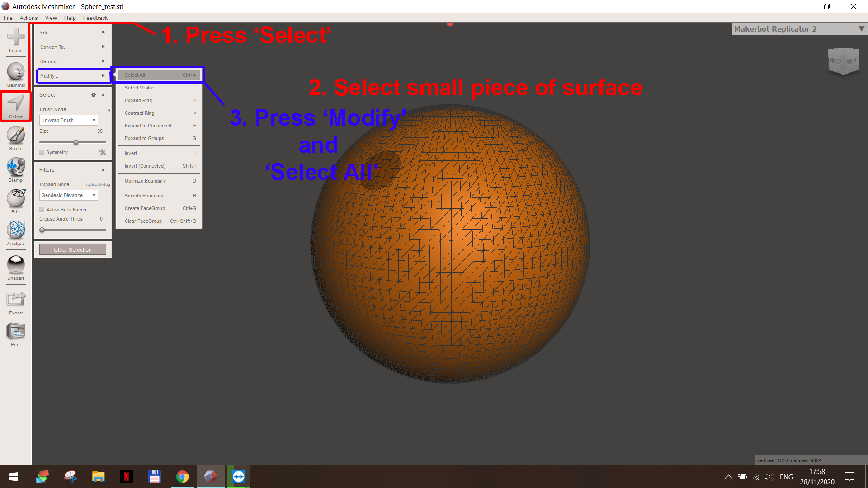Open the Import tool
The width and height of the screenshot is (868, 488).
click(x=16, y=40)
